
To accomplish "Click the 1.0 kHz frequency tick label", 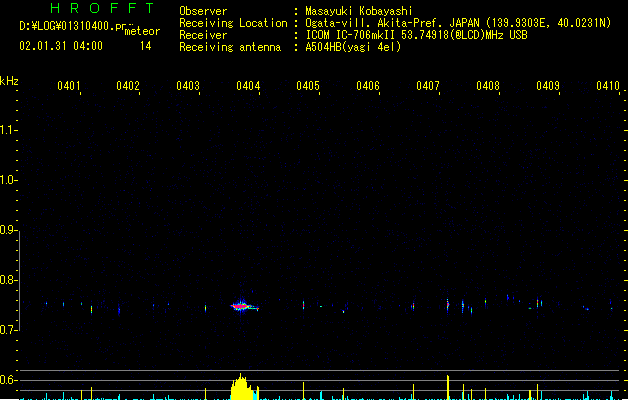I will tap(7, 180).
